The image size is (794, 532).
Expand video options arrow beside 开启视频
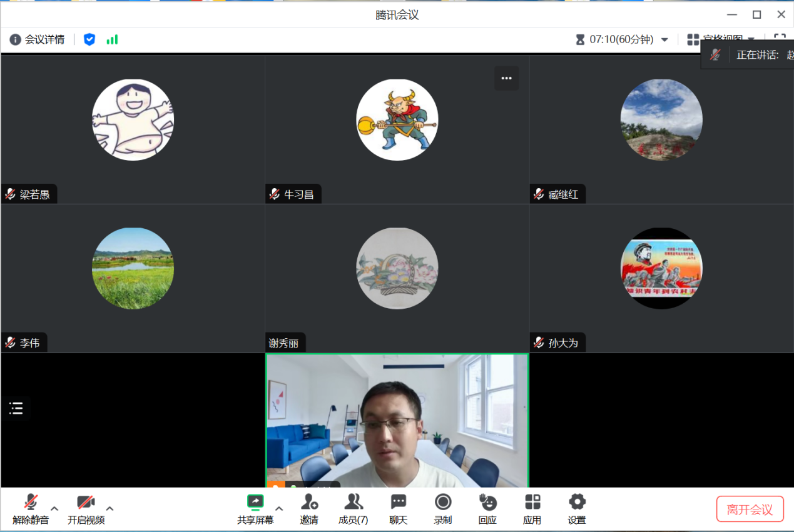click(110, 508)
